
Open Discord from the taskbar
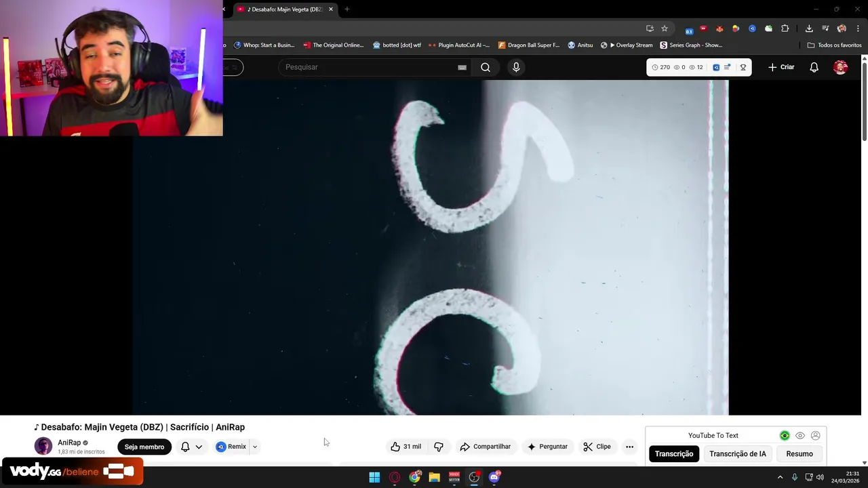(x=494, y=477)
